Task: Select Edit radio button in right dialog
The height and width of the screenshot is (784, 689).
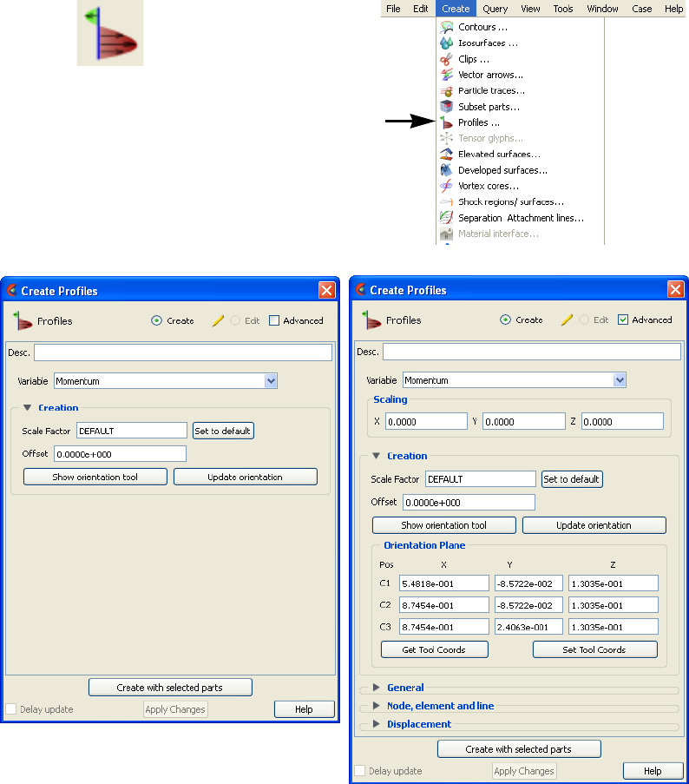Action: coord(584,320)
